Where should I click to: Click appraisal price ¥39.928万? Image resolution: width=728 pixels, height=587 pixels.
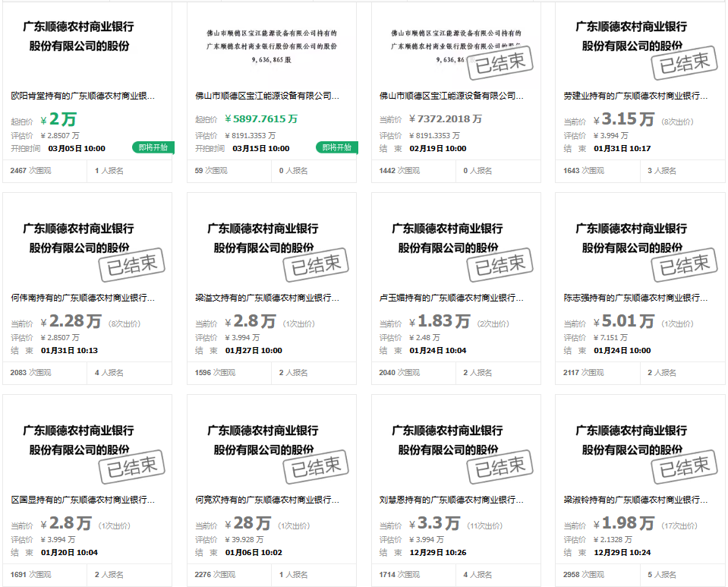[244, 540]
